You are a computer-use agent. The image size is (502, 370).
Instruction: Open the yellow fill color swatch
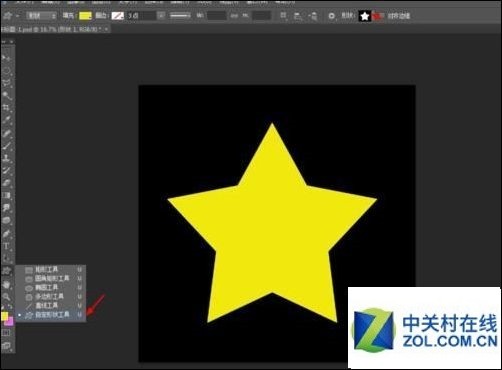tap(85, 16)
